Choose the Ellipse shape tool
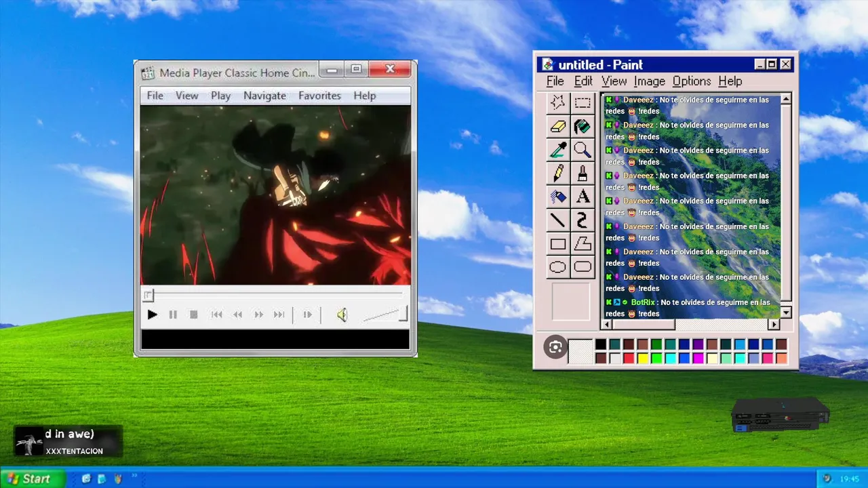868x488 pixels. [557, 267]
